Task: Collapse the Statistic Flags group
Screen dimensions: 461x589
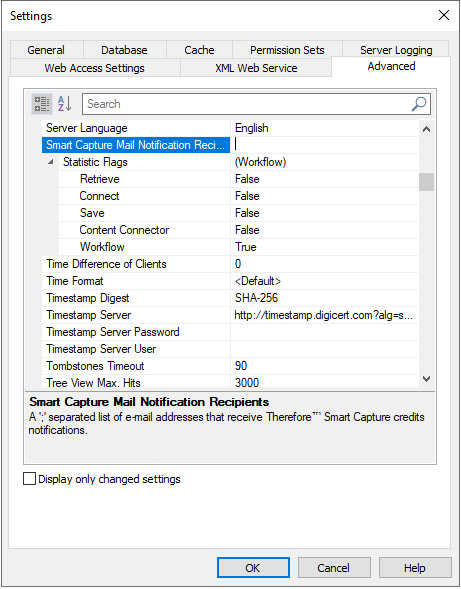Action: [51, 162]
